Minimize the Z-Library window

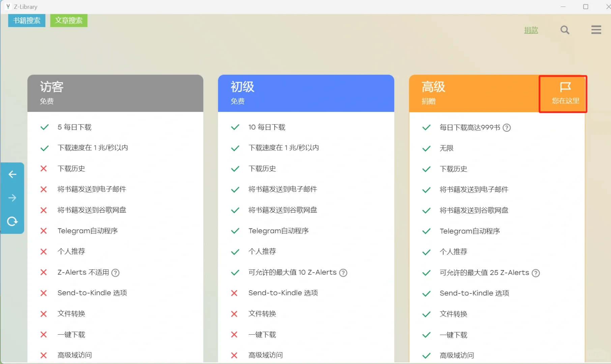click(563, 7)
